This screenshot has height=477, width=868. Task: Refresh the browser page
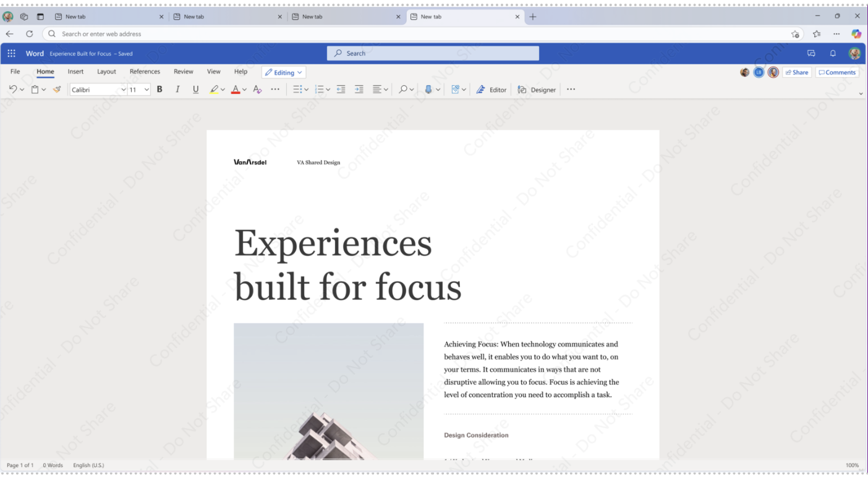(x=29, y=34)
